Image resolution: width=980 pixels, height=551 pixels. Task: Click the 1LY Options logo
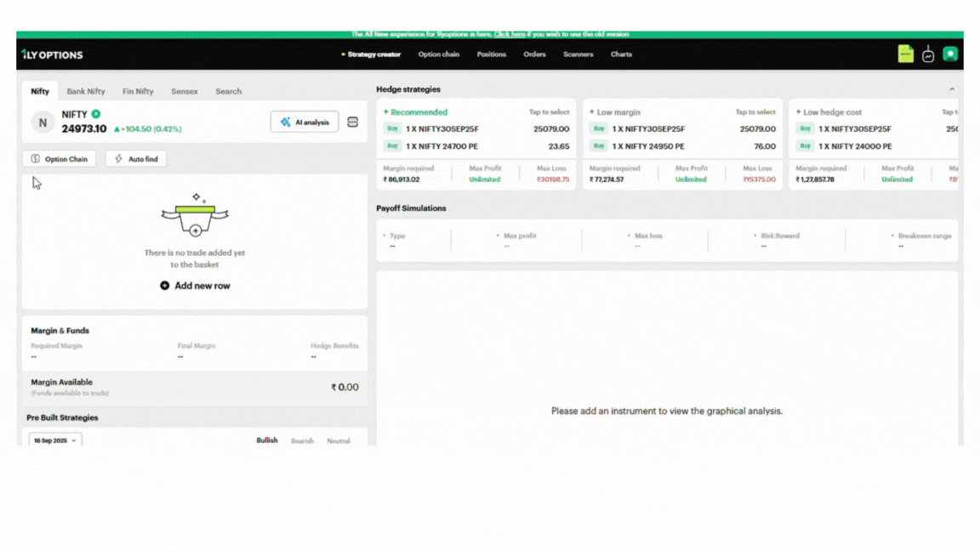coord(52,54)
